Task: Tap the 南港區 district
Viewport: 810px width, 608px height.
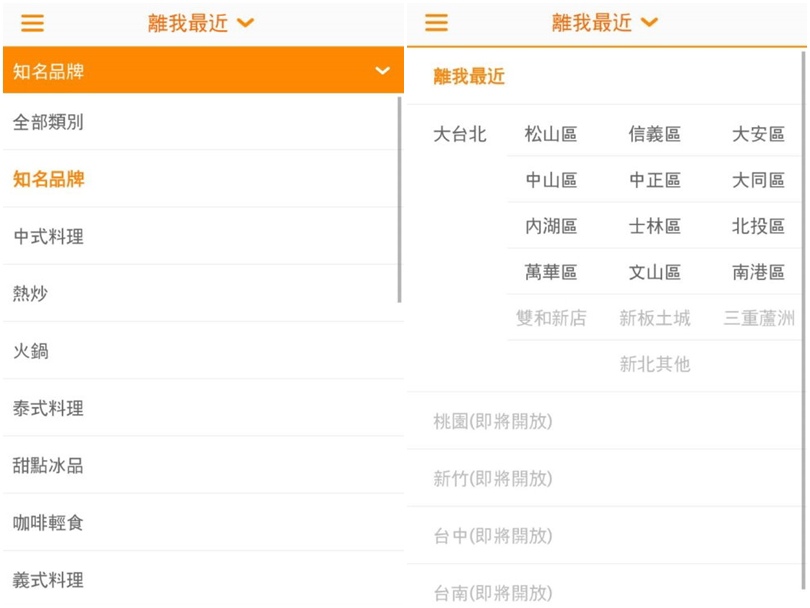Action: (758, 272)
